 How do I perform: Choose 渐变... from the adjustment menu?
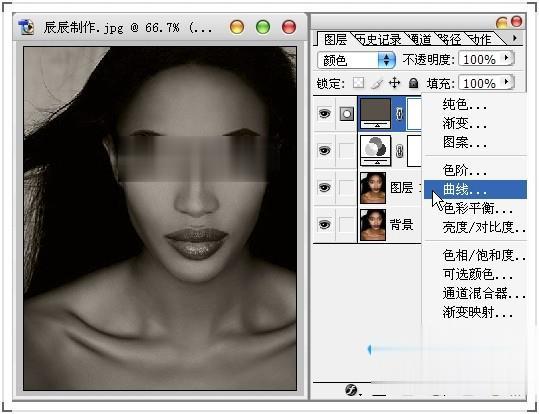[464, 123]
